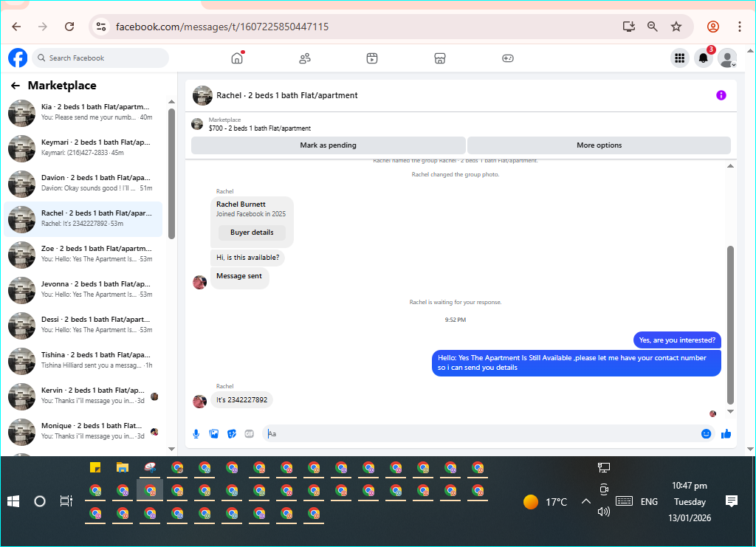
Task: Click Mark as pending button
Action: [x=329, y=145]
